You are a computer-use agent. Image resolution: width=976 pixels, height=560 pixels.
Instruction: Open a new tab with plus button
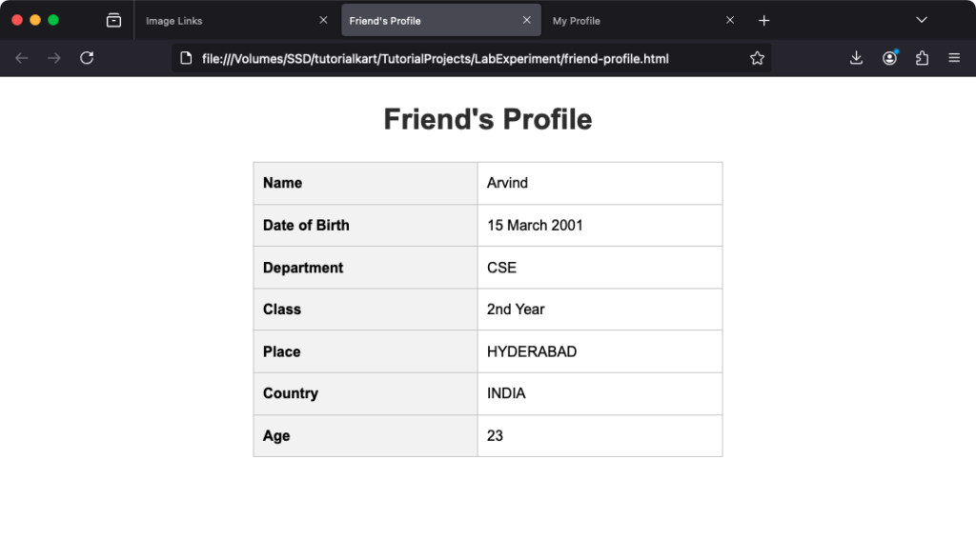763,21
